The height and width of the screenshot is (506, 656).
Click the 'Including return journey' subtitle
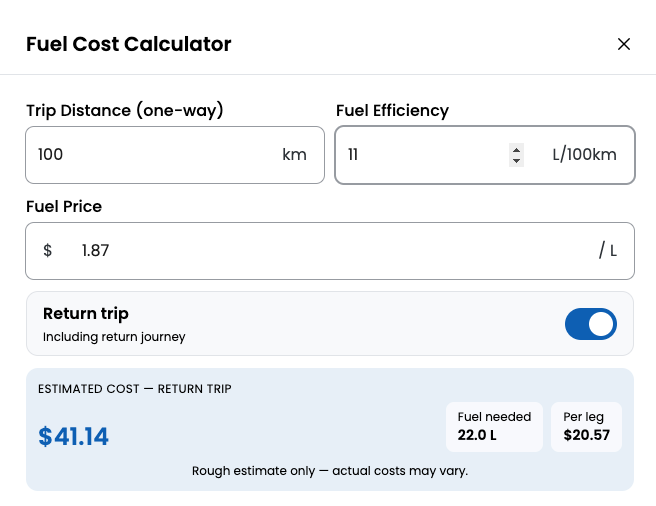(114, 337)
